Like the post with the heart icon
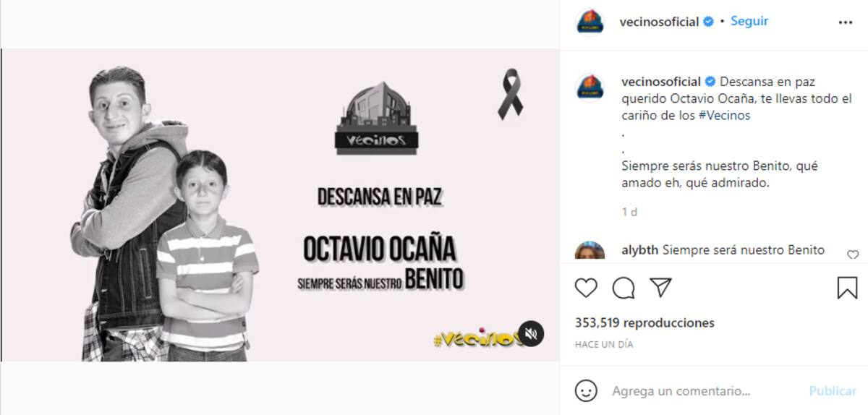The height and width of the screenshot is (415, 868). [x=586, y=288]
